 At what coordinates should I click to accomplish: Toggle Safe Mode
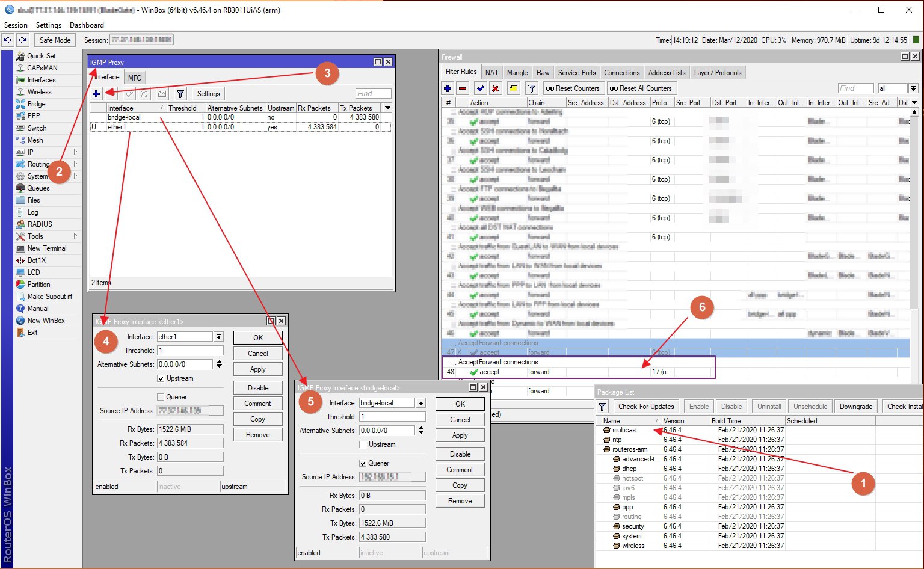tap(55, 40)
